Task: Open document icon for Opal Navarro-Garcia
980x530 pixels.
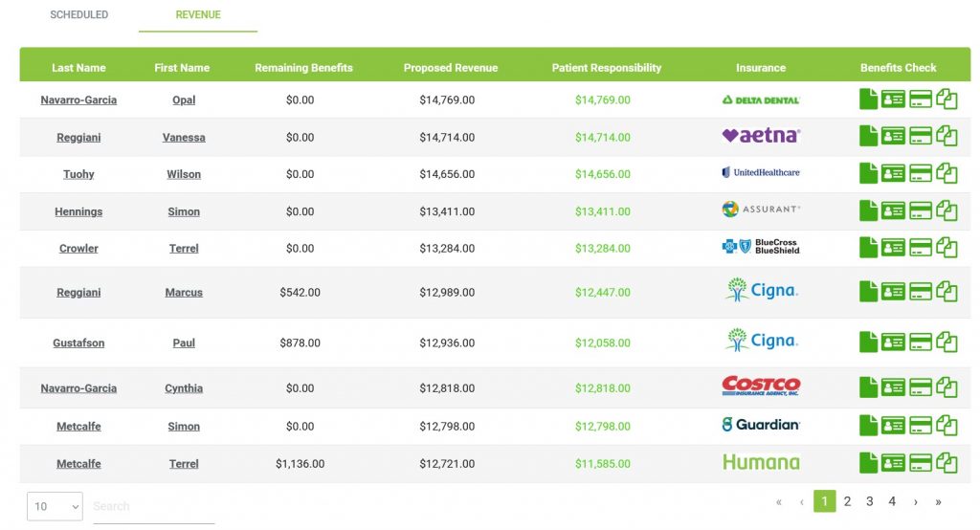Action: coord(868,99)
